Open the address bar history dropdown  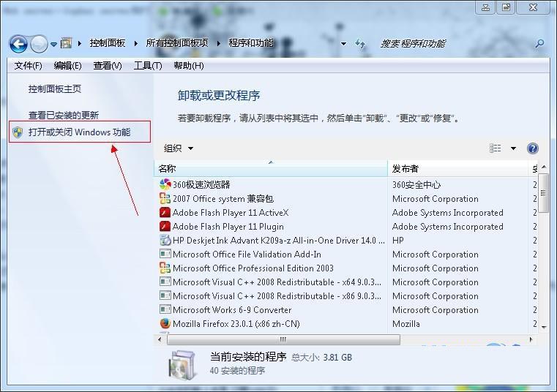pos(343,44)
